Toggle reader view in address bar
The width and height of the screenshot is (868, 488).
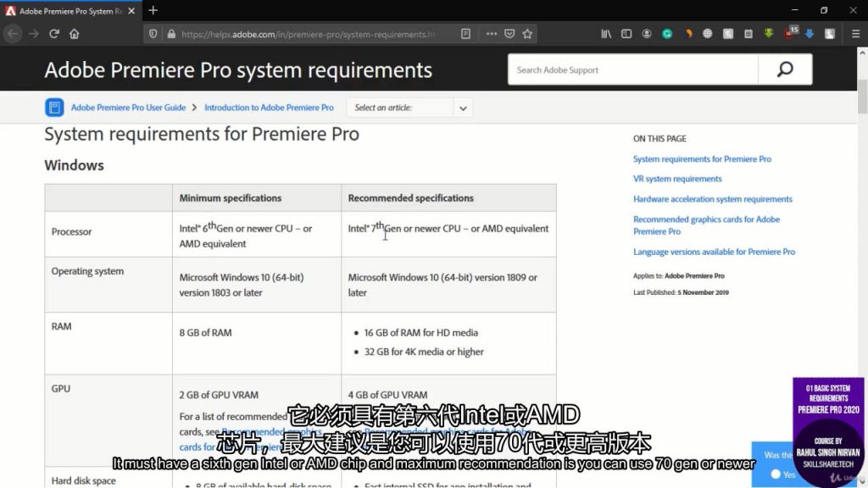click(x=465, y=34)
